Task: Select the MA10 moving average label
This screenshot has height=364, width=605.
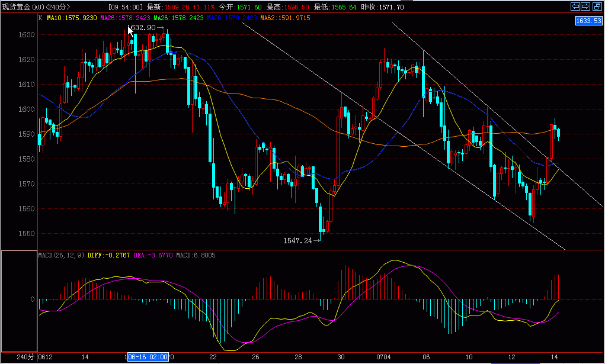Action: 72,18
